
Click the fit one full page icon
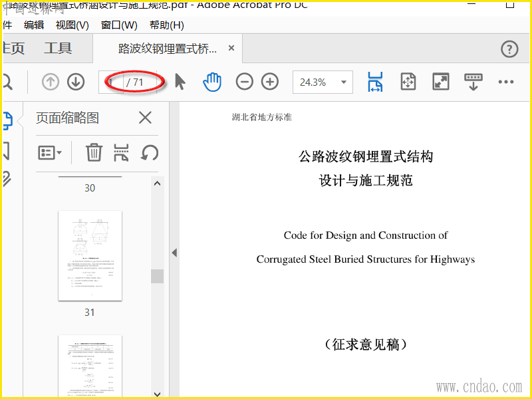pos(408,82)
